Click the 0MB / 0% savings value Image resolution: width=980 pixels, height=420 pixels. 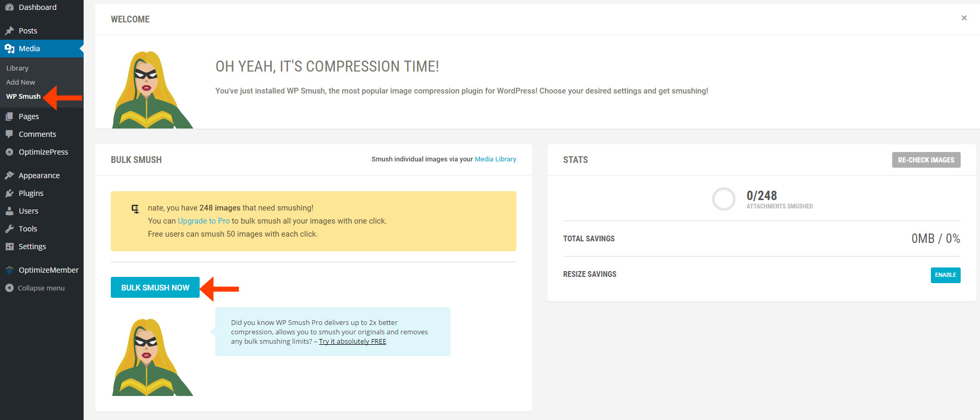point(936,239)
